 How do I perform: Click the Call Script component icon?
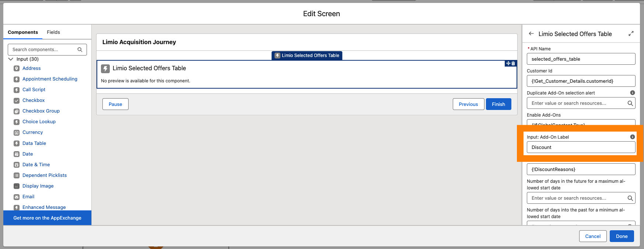point(17,90)
